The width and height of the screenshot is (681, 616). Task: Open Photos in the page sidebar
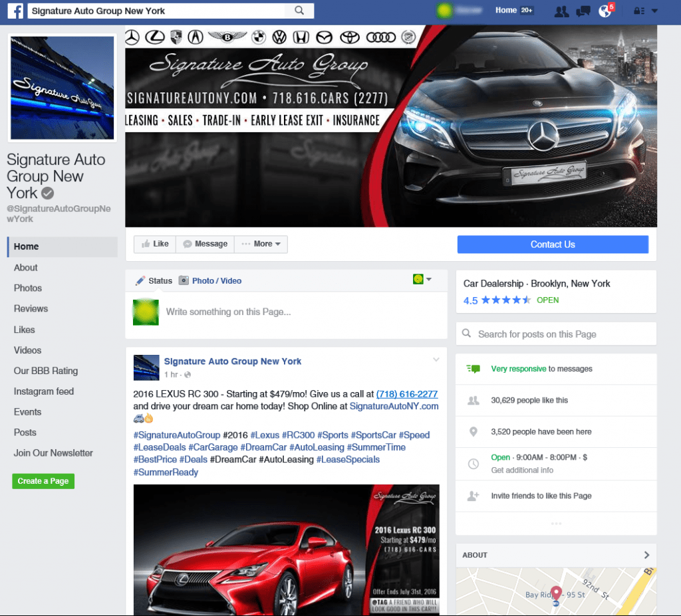point(28,288)
